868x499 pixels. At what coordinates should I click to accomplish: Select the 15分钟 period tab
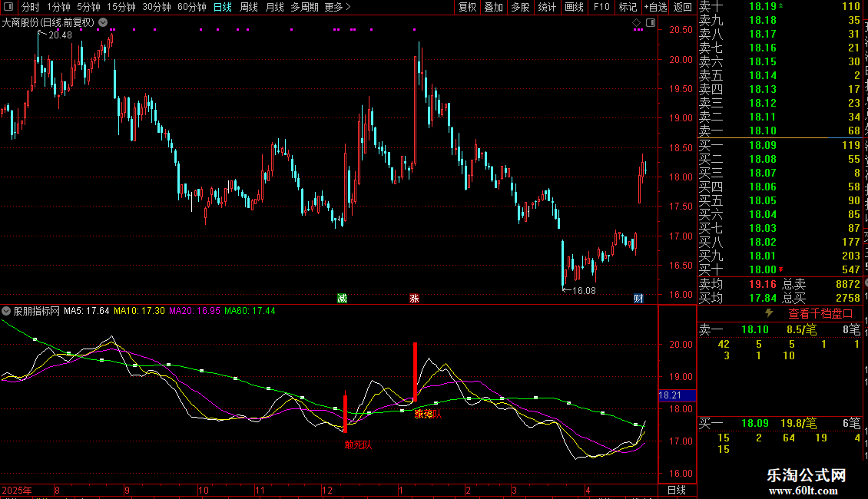121,7
